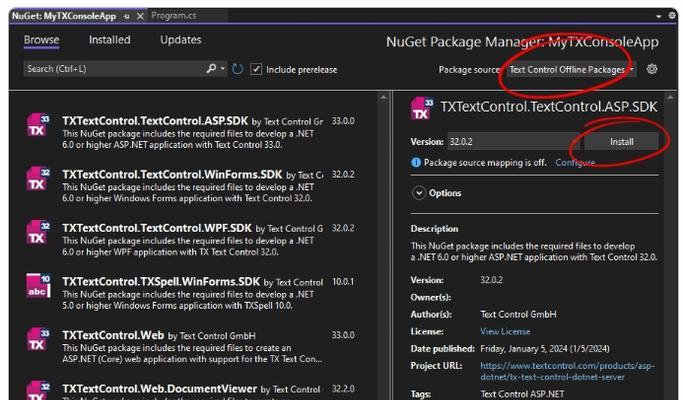The height and width of the screenshot is (400, 683).
Task: Click version 33.0.0 of ASP.SDK list item
Action: [343, 121]
